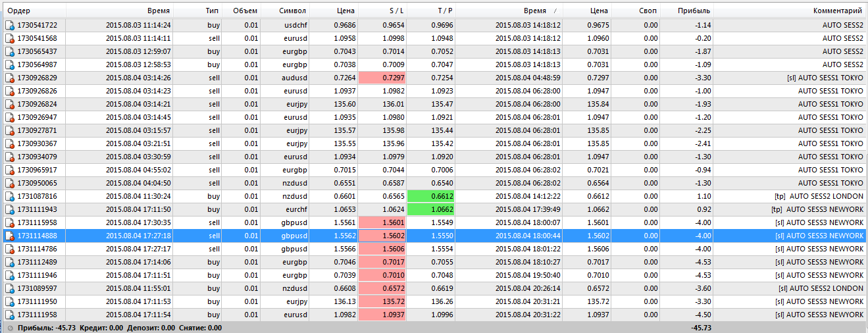Image resolution: width=868 pixels, height=333 pixels.
Task: Pick the icon of order 1731111950
Action: tap(10, 301)
